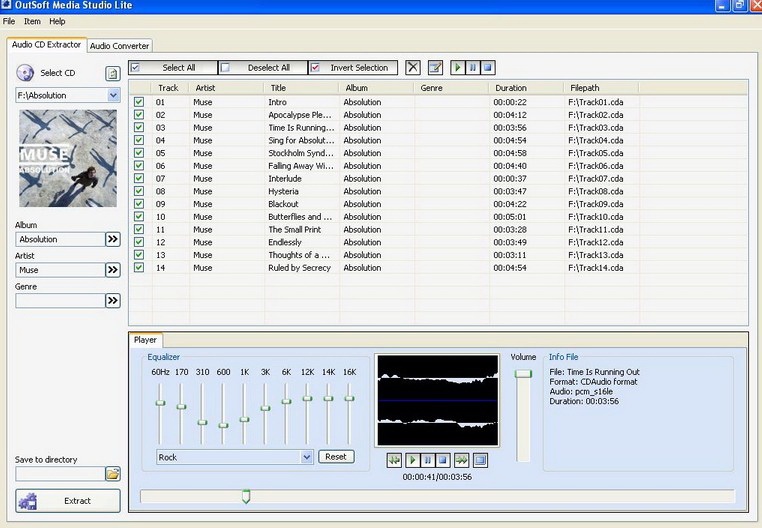Click the delete X icon in the track toolbar
The width and height of the screenshot is (762, 528).
[x=413, y=68]
